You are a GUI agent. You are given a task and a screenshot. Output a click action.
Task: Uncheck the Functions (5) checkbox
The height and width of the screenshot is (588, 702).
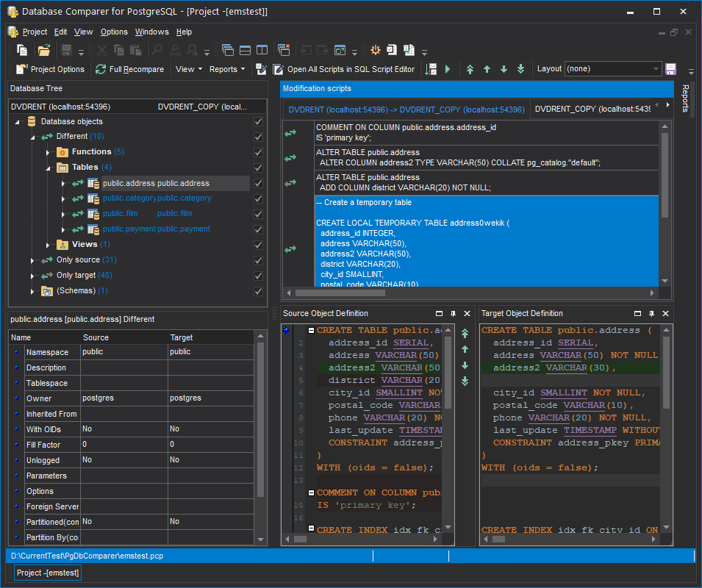pos(258,153)
